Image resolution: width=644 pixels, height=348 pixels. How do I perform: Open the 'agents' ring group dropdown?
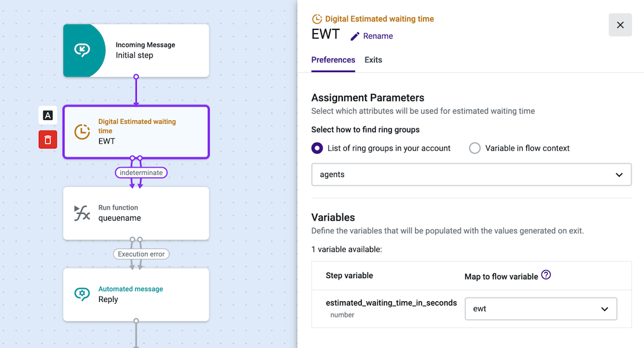click(471, 175)
